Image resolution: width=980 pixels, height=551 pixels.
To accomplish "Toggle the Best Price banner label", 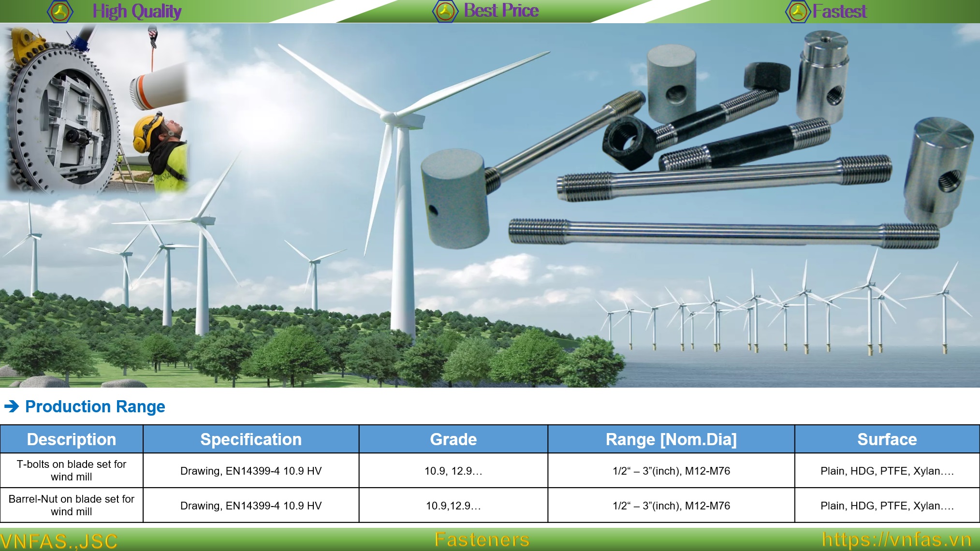I will (503, 11).
